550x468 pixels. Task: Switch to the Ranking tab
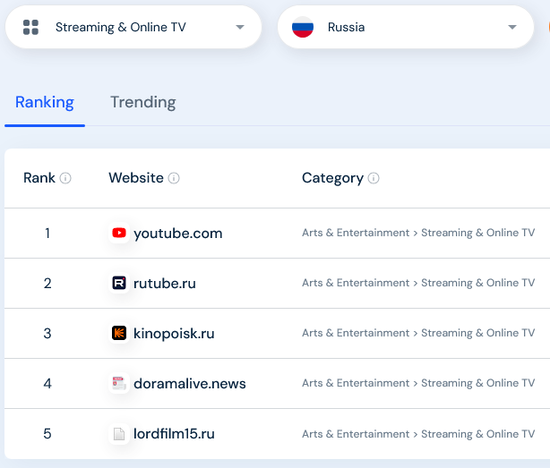point(45,102)
